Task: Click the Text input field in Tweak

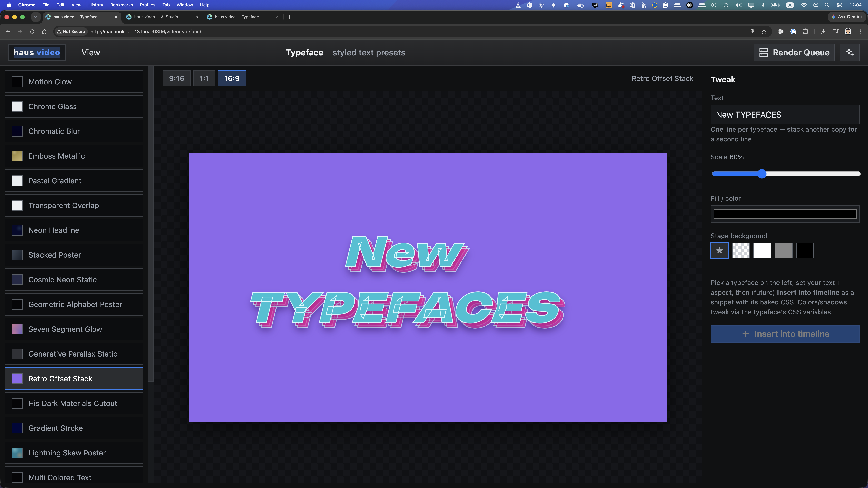Action: coord(785,115)
